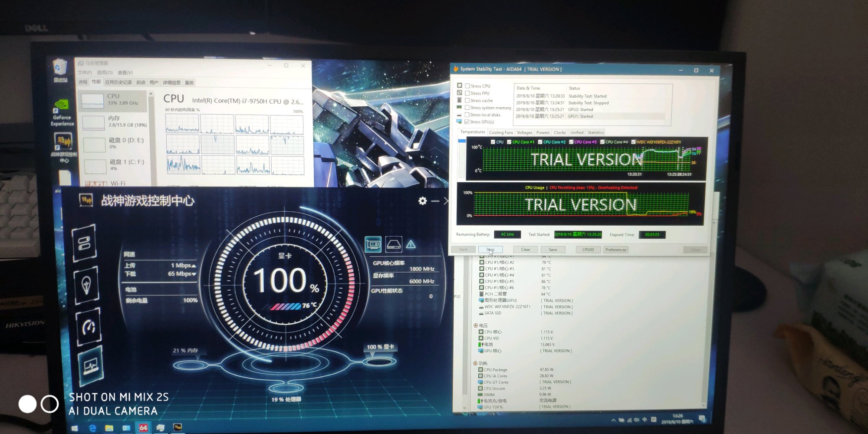This screenshot has width=868, height=434.
Task: Switch to AIDA64 taskbar icon
Action: click(x=143, y=428)
